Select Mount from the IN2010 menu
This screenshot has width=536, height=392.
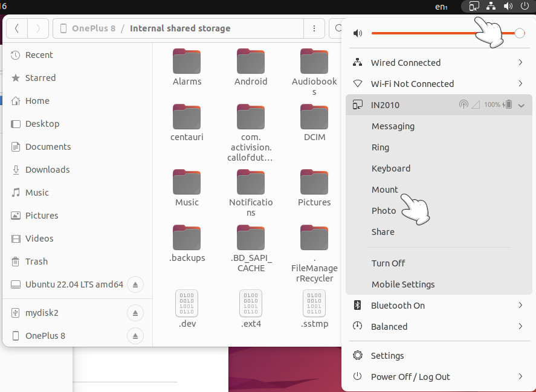tap(384, 190)
